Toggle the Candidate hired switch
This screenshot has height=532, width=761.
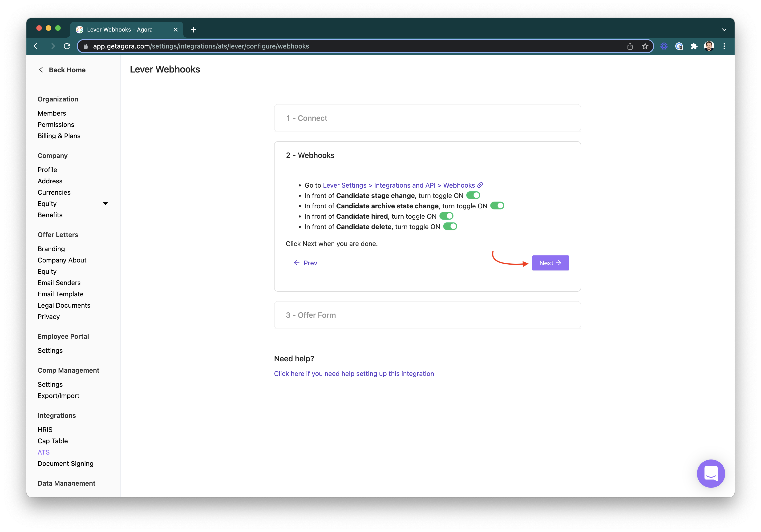[x=446, y=216]
